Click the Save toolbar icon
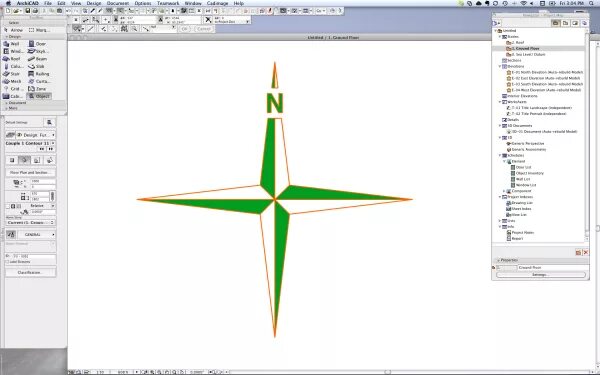 click(28, 11)
